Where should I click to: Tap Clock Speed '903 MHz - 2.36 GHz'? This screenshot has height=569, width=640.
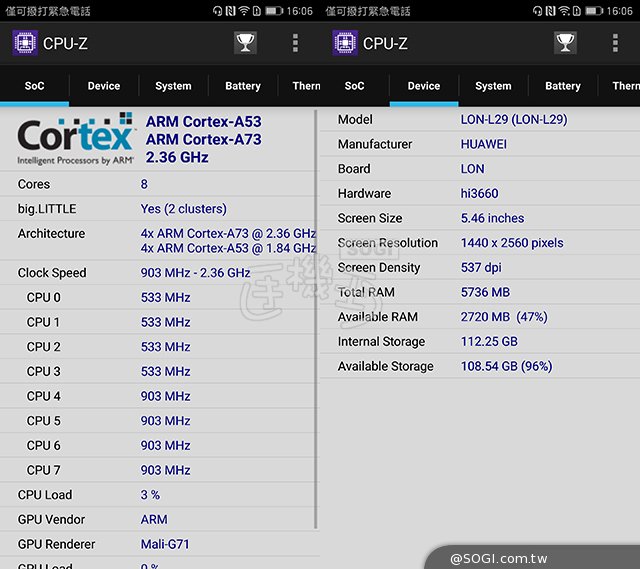196,273
